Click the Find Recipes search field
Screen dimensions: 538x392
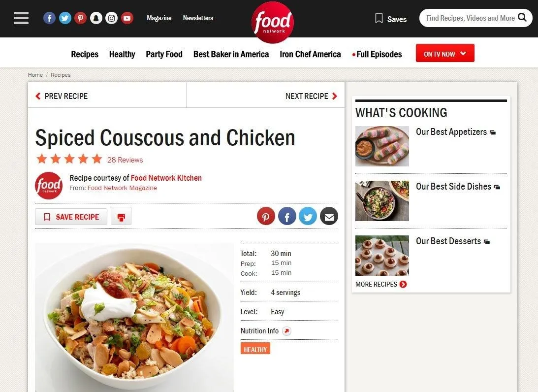(470, 18)
